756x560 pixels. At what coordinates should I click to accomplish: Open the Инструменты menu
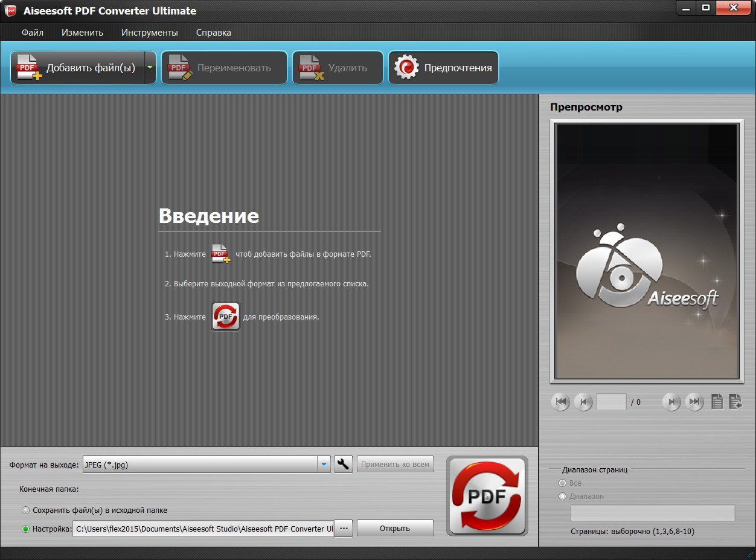(150, 33)
